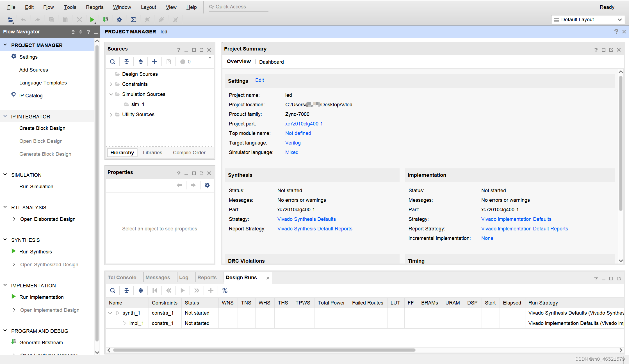
Task: Click Edit link next to Settings
Action: pos(259,80)
